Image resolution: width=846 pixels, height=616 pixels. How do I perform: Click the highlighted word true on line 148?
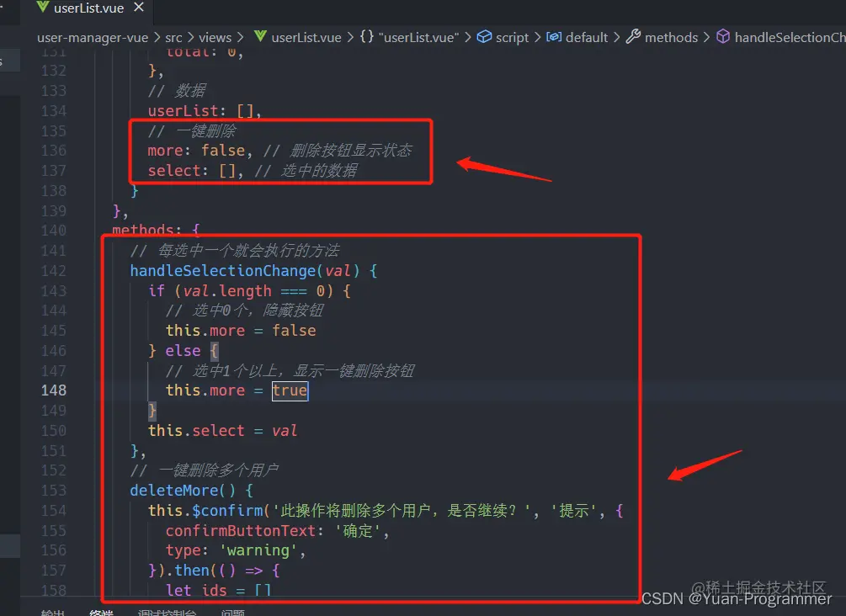pos(290,390)
